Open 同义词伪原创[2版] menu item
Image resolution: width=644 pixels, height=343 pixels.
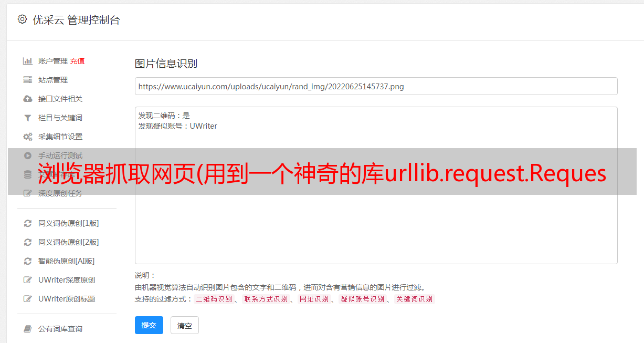(x=68, y=242)
